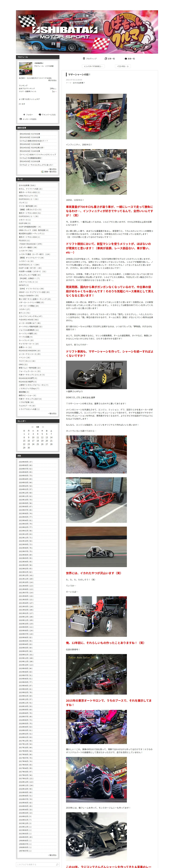This screenshot has height=868, width=174.
Task: Select theme 今日のR31 HOUSE (542)
Action: [x=29, y=319]
